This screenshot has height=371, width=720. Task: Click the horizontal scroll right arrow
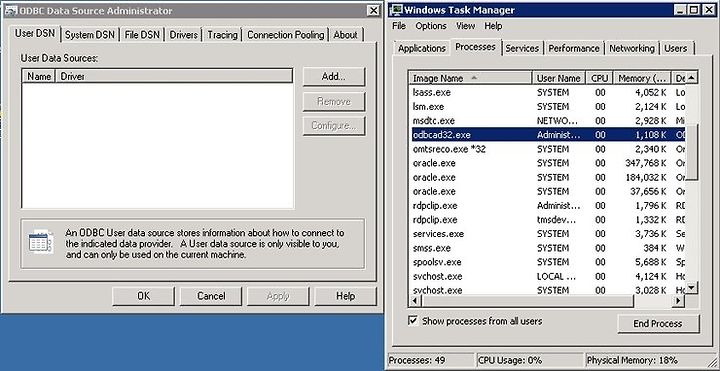point(678,301)
